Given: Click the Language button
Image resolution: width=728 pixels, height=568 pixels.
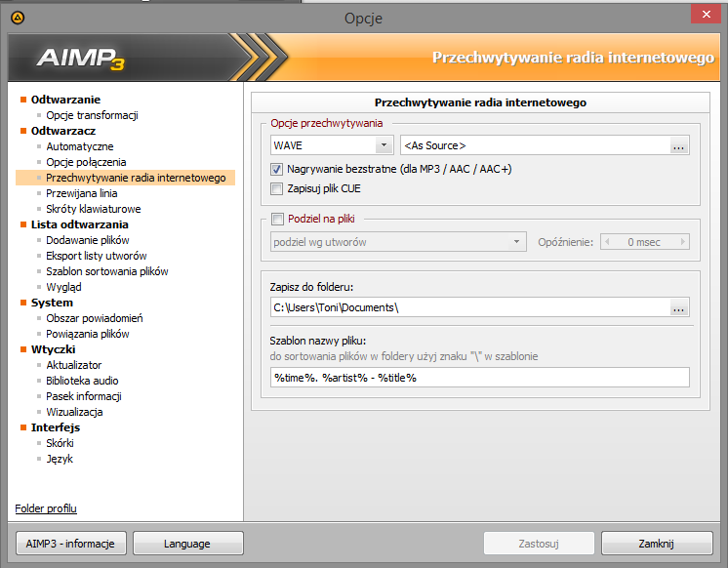Looking at the screenshot, I should 187,544.
